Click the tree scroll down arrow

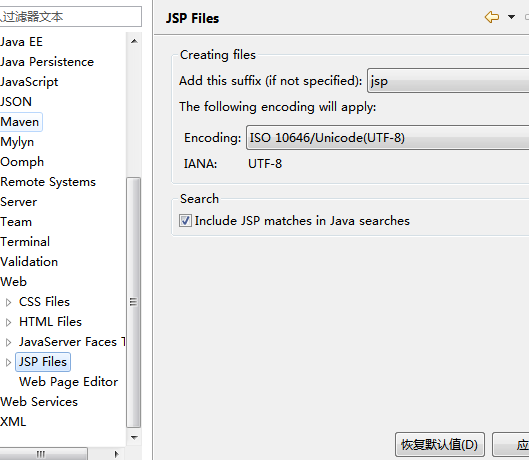134,437
